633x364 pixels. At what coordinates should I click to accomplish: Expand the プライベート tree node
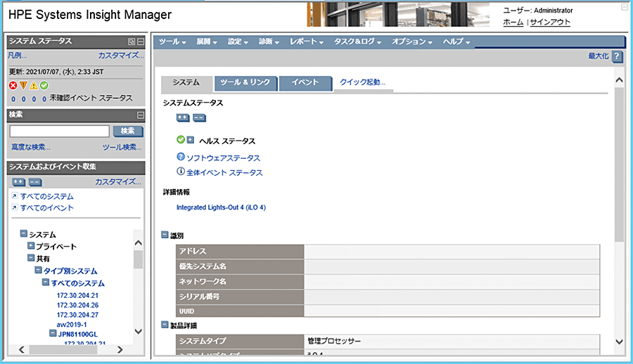click(x=31, y=245)
